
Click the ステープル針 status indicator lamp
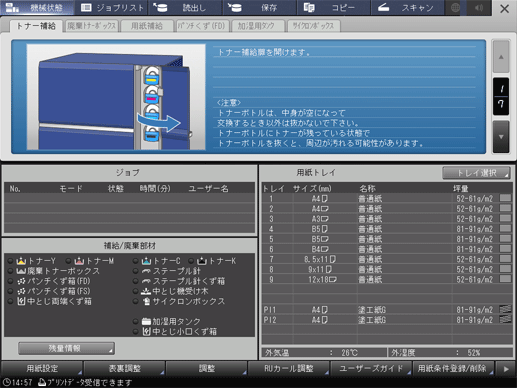[x=135, y=271]
